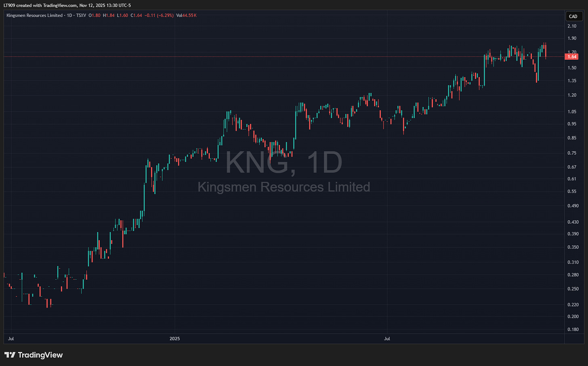Click the 1.20 price axis label
The height and width of the screenshot is (366, 588).
tap(572, 95)
